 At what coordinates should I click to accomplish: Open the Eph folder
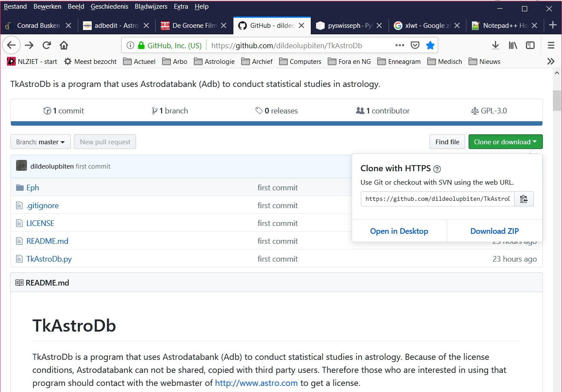click(x=33, y=187)
